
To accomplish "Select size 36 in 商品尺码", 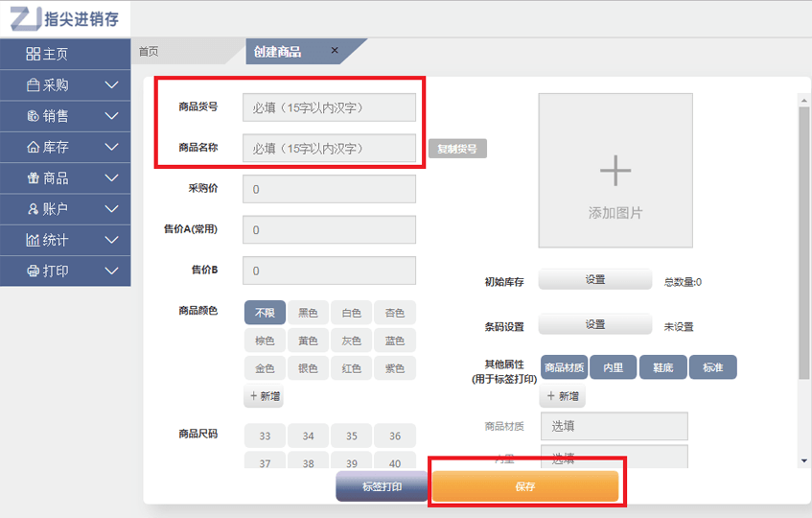I will tap(395, 436).
